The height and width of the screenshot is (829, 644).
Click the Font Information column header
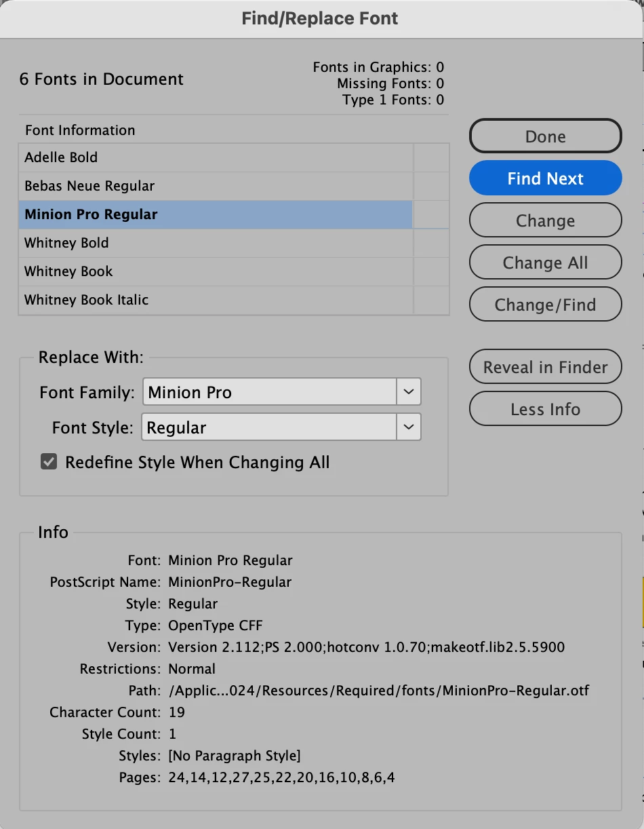tap(80, 130)
